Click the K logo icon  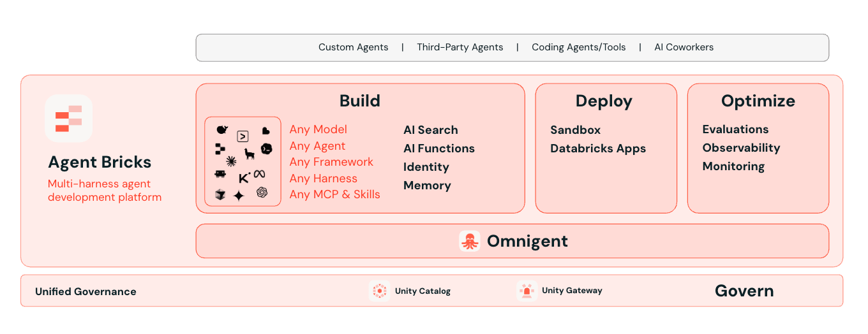tap(244, 178)
